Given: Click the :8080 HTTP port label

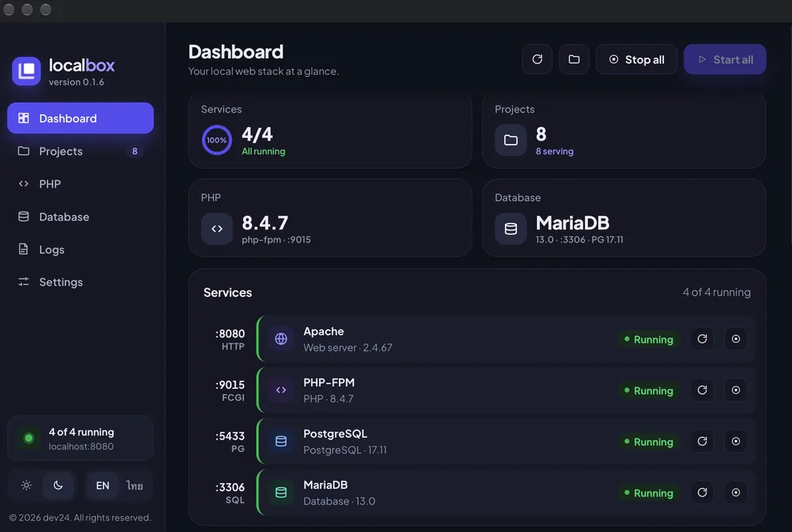Looking at the screenshot, I should tap(230, 339).
